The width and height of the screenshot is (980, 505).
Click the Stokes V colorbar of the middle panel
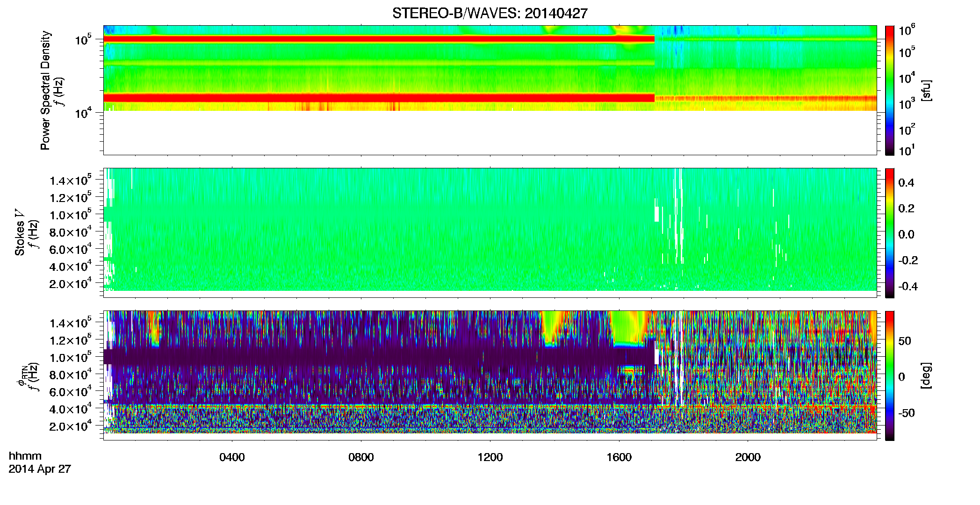[x=890, y=233]
